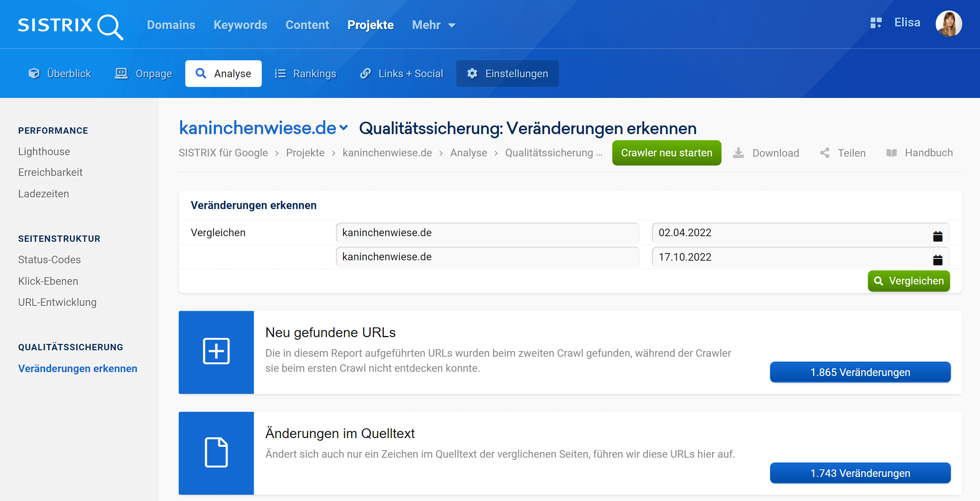Click the Überblick cube icon
The image size is (980, 501).
[34, 73]
